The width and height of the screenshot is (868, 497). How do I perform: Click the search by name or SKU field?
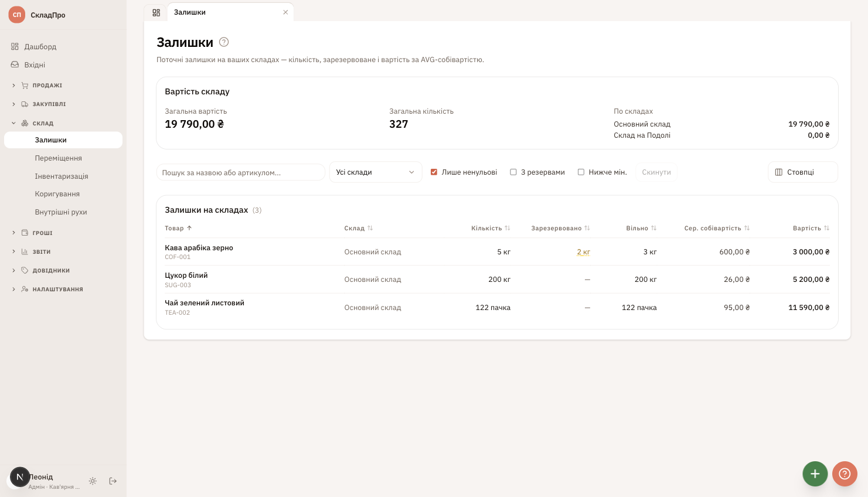point(241,172)
